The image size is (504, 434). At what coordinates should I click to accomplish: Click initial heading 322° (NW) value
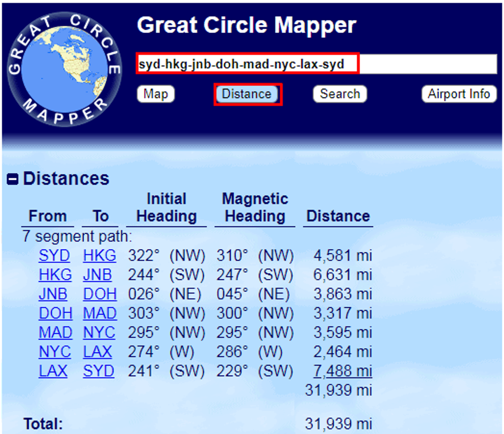[x=167, y=256]
